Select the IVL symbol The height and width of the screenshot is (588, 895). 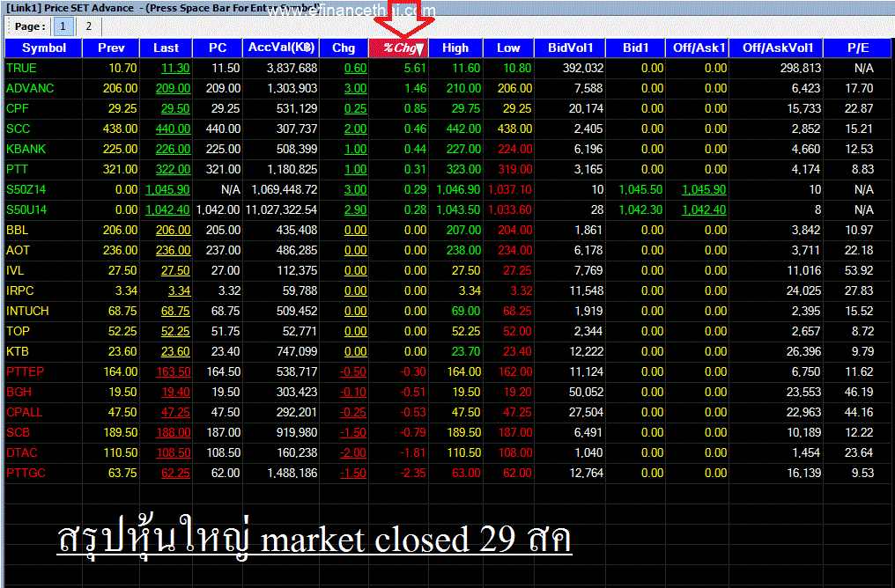coord(15,271)
